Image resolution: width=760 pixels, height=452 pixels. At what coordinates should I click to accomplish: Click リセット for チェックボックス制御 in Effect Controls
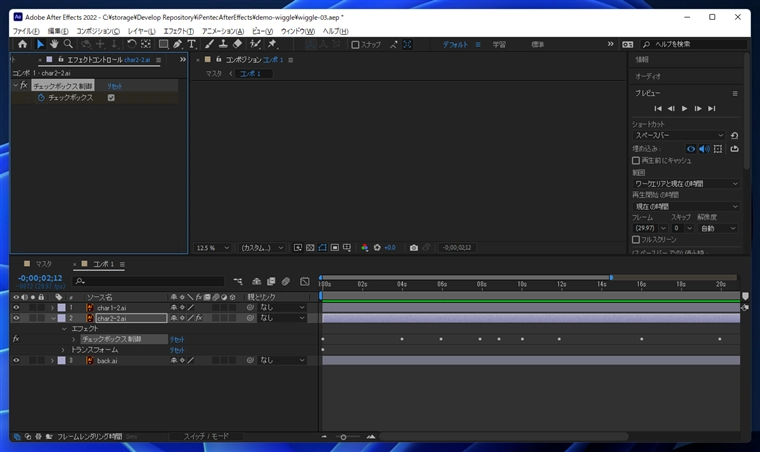pos(115,86)
